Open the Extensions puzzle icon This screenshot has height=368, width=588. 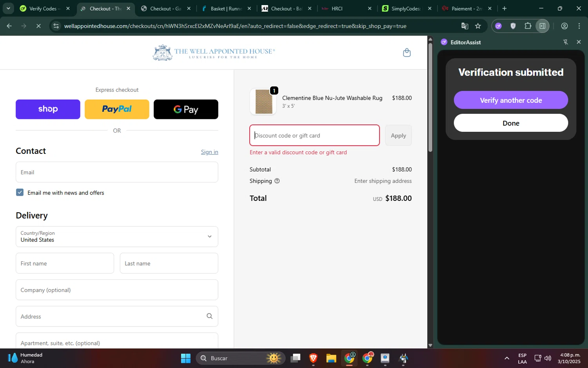(x=528, y=26)
